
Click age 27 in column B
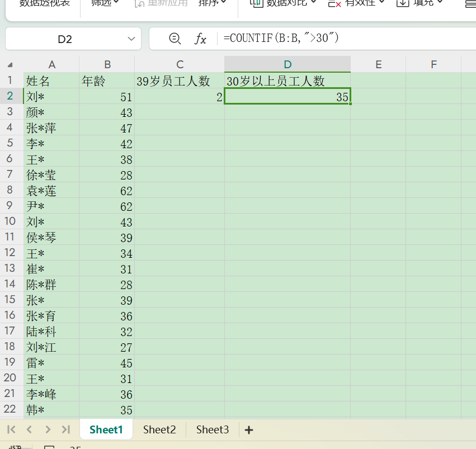tap(126, 347)
